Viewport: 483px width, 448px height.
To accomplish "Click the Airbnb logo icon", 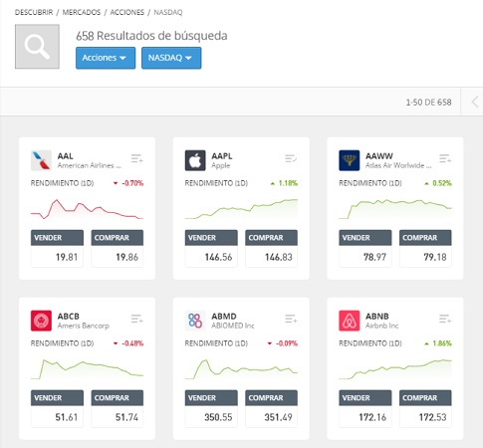I will [350, 321].
